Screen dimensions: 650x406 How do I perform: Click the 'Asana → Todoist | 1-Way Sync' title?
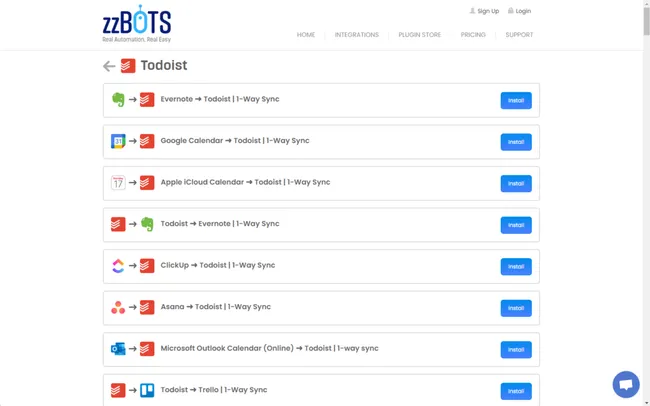[x=216, y=306]
